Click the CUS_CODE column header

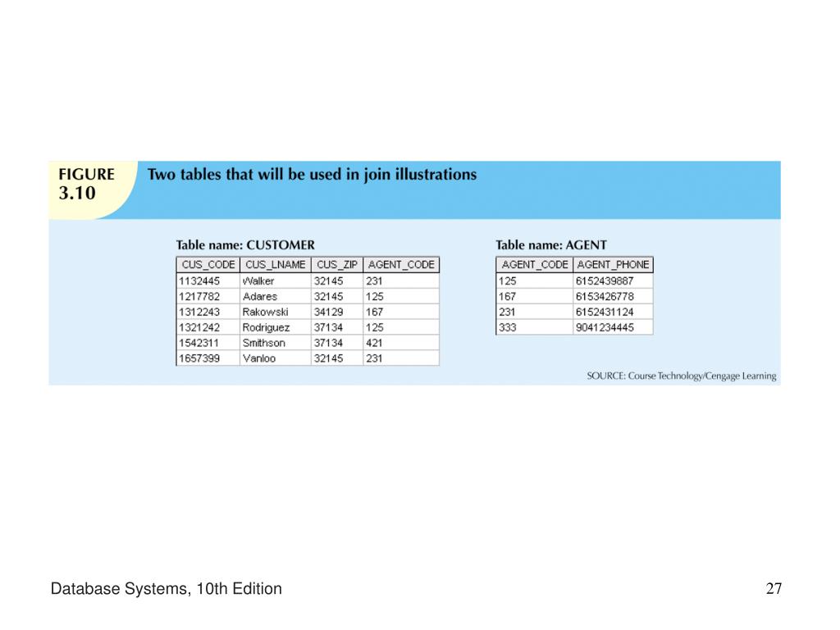click(208, 265)
